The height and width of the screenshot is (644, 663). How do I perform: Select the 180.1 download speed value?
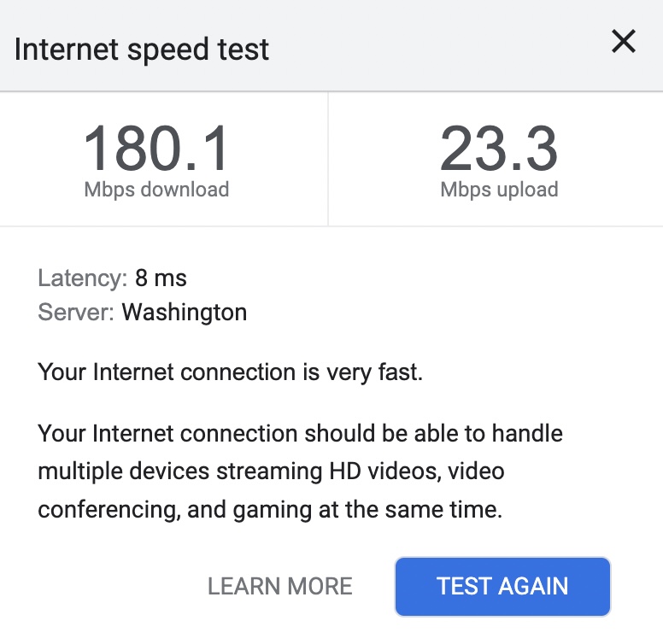156,149
